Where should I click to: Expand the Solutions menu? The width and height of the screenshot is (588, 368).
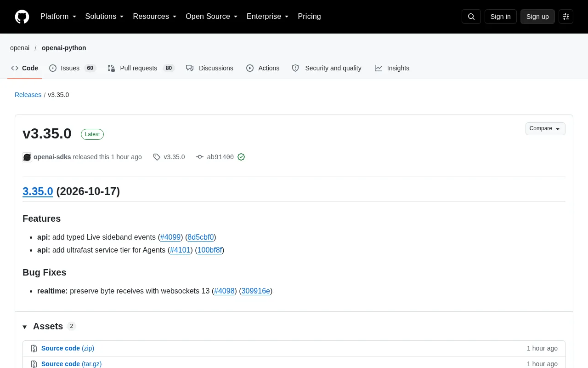(x=104, y=17)
